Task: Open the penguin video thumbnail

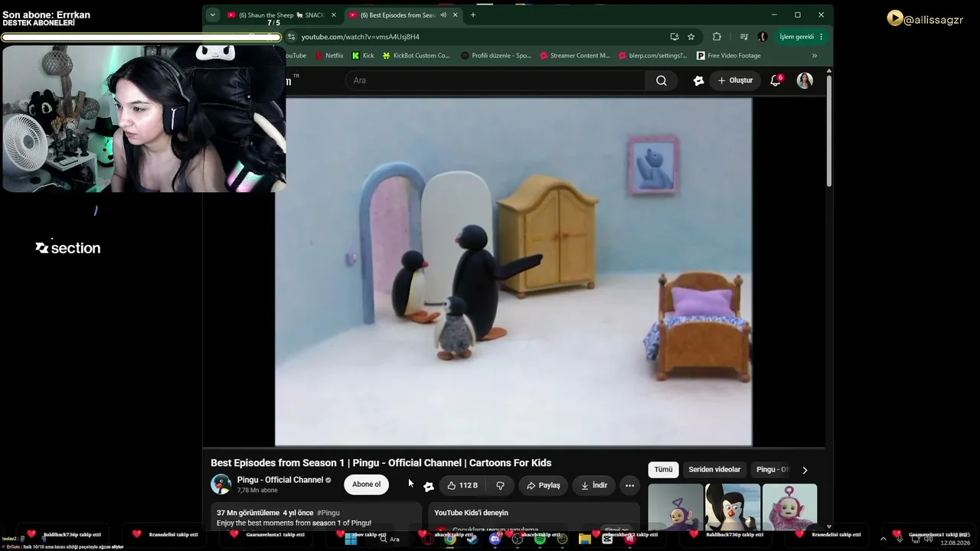Action: tap(733, 507)
